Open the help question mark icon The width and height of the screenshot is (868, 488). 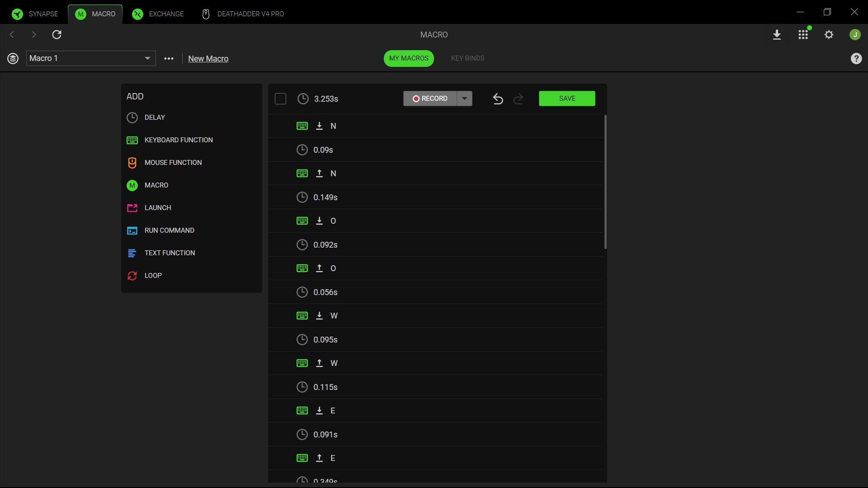click(856, 58)
